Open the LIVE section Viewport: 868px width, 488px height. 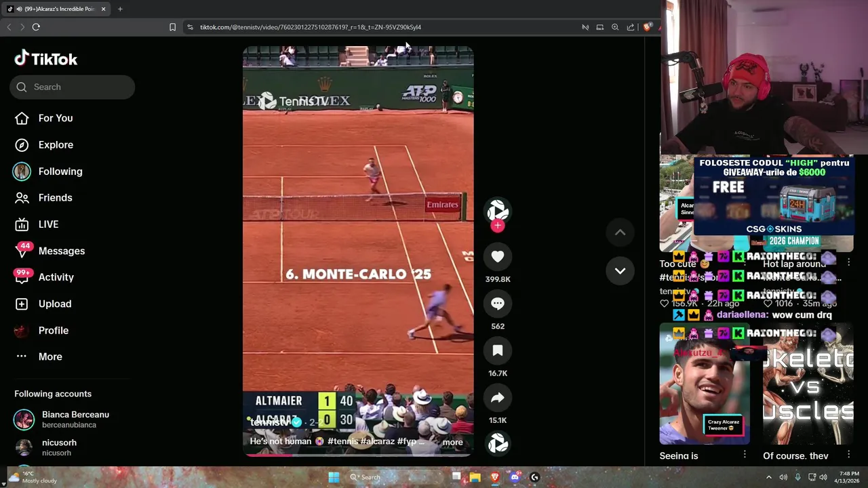37,224
